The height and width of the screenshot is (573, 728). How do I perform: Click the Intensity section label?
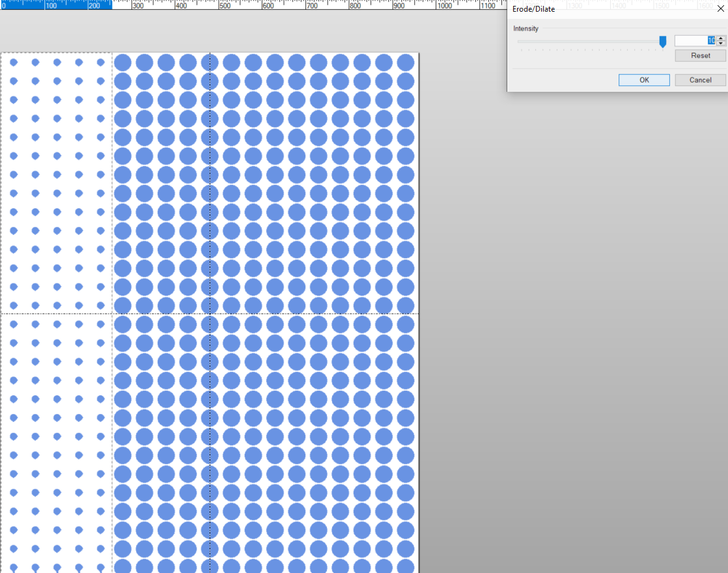pos(525,29)
